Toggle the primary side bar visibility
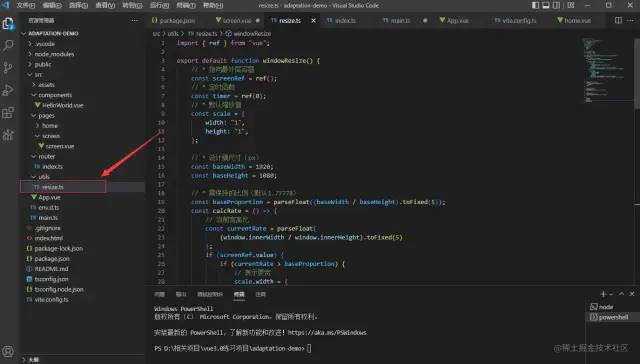Image resolution: width=640 pixels, height=364 pixels. (535, 5)
